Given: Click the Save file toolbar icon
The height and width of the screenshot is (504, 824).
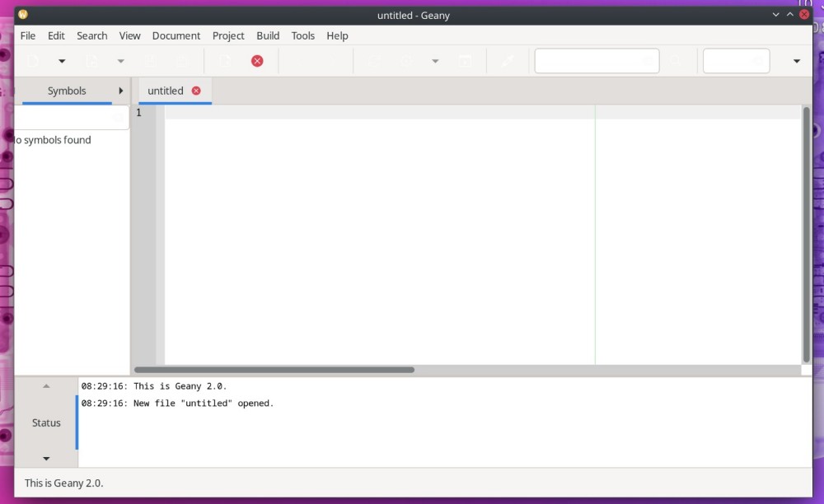Looking at the screenshot, I should click(150, 61).
